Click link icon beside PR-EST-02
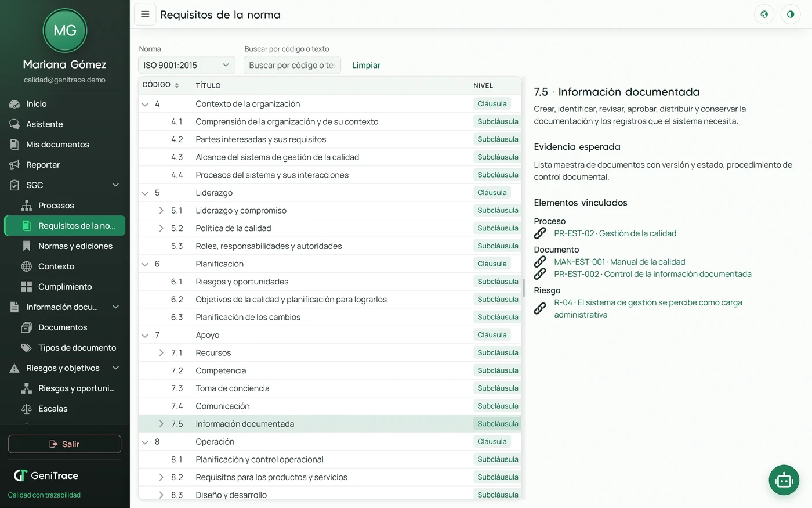Viewport: 812px width, 508px height. click(540, 233)
